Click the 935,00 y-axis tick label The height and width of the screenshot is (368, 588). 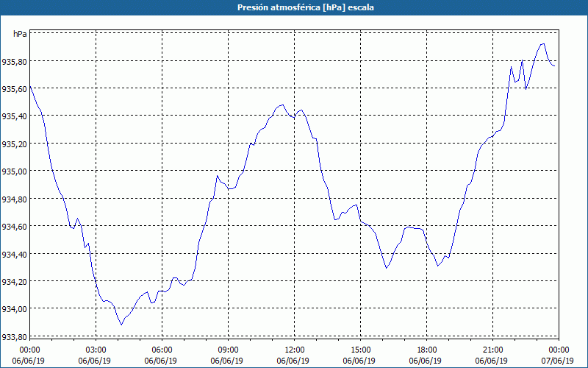(15, 171)
